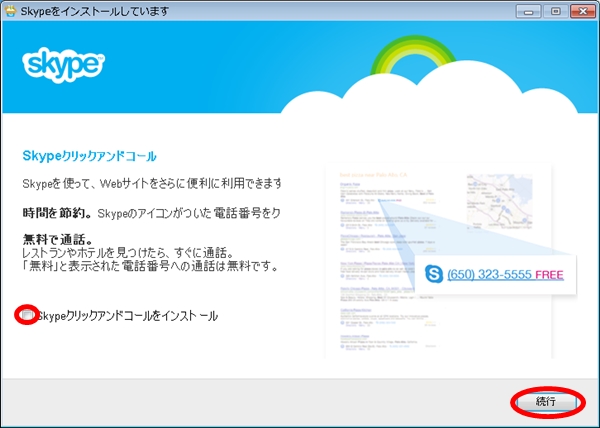Close the Skype installer window

point(583,11)
